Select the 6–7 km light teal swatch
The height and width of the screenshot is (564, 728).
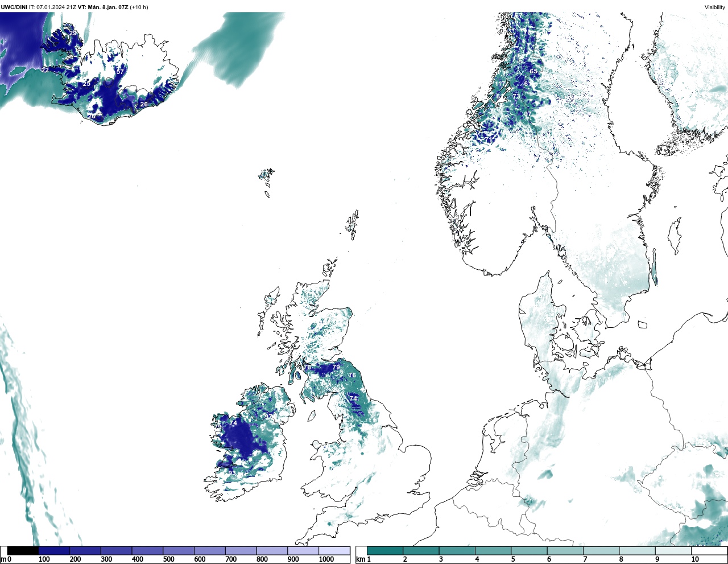[x=565, y=550]
